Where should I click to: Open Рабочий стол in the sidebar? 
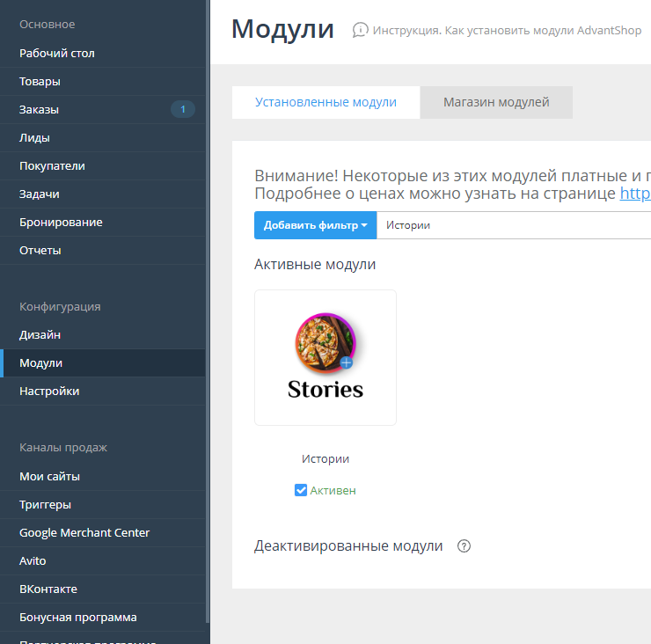coord(57,54)
